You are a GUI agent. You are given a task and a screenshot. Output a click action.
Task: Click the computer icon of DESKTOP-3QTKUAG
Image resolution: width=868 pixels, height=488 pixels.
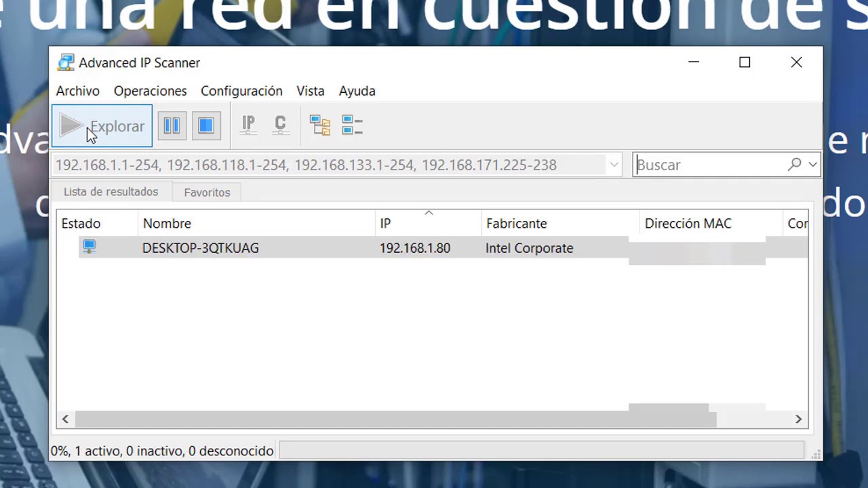pos(89,247)
